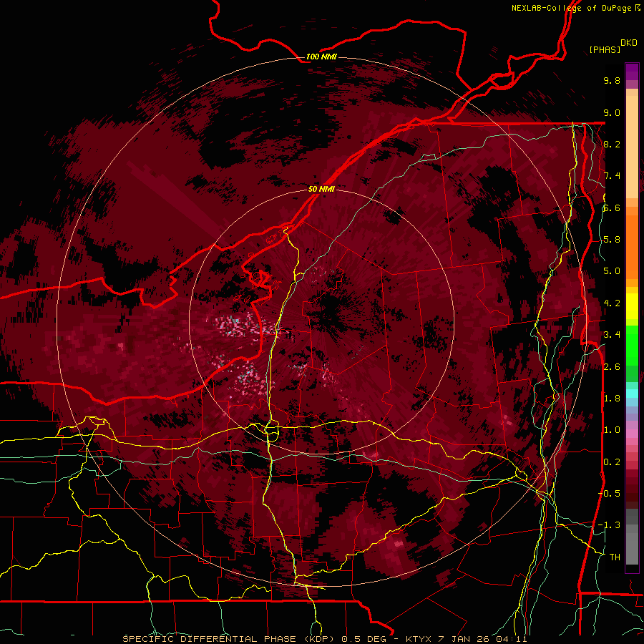Click the 4.2 scale value
644x644 pixels.
612,303
